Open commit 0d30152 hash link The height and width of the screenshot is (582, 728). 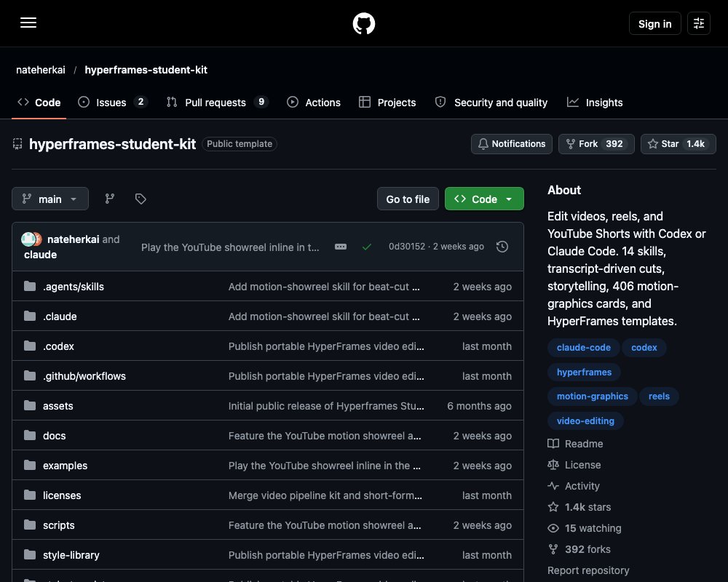[407, 247]
